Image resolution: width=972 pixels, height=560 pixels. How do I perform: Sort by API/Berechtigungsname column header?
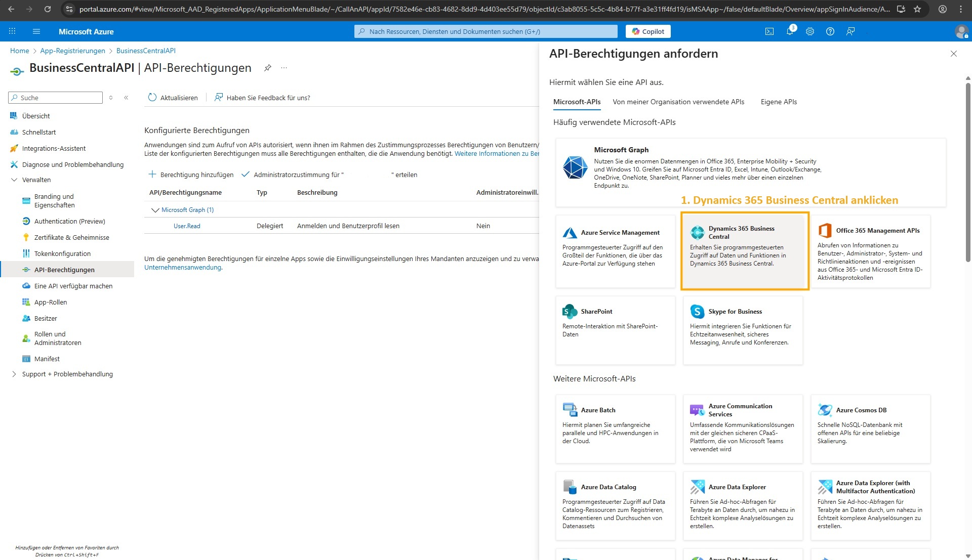coord(185,193)
